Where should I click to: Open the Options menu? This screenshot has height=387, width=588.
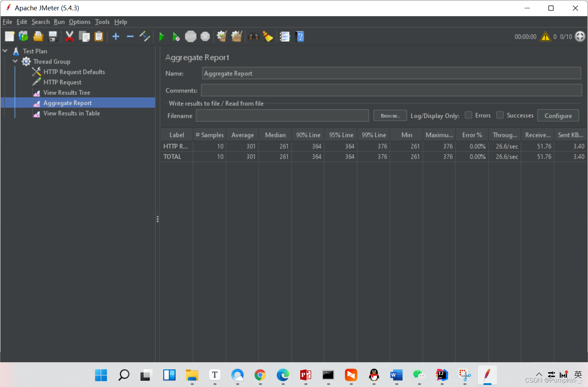pyautogui.click(x=80, y=22)
